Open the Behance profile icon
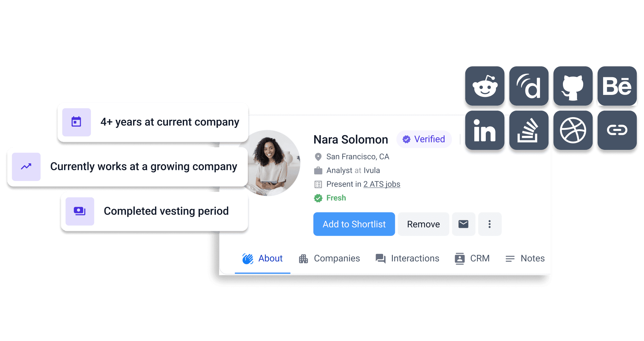The image size is (644, 341). click(x=617, y=86)
